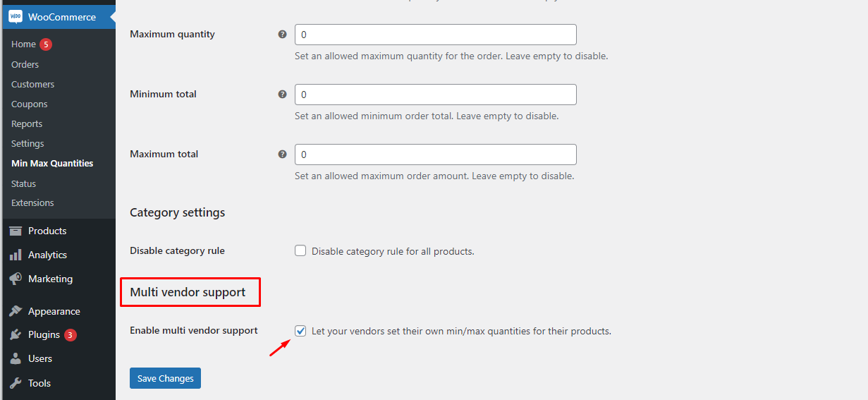
Task: Open the Marketing megaphone icon
Action: [x=16, y=279]
